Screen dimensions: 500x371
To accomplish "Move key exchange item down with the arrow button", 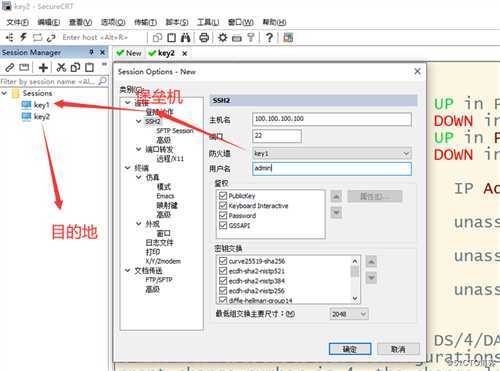I will (371, 277).
